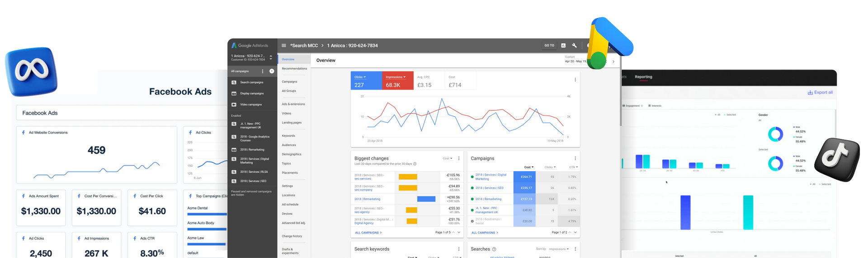Viewport: 868px width, 258px height.
Task: Click Facebook icon on Ads Amount Spent card
Action: (24, 196)
